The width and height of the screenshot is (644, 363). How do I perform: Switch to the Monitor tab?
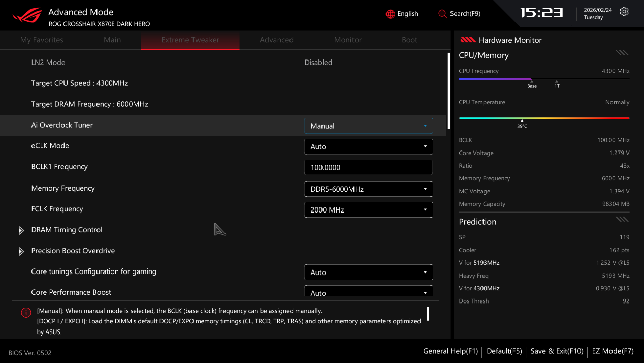347,40
